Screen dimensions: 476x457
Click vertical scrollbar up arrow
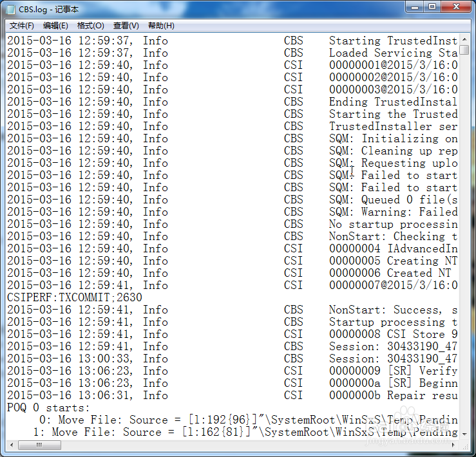(464, 39)
